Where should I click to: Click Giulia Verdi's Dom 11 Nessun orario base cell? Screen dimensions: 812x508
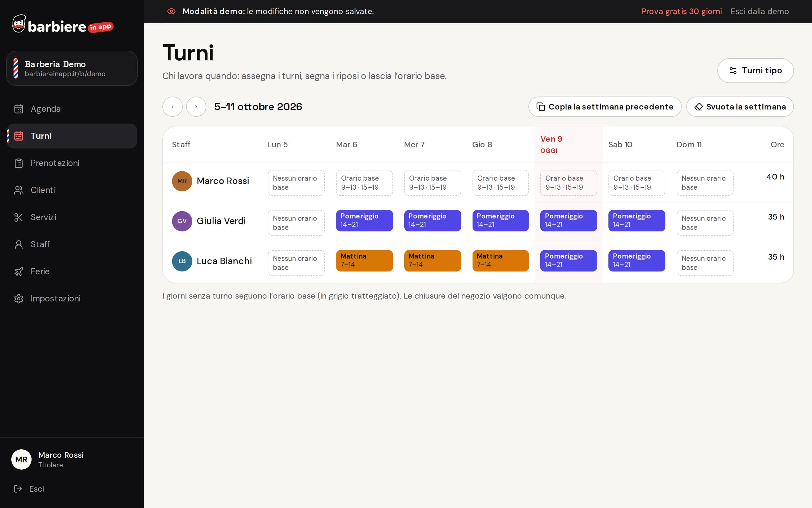pos(705,223)
